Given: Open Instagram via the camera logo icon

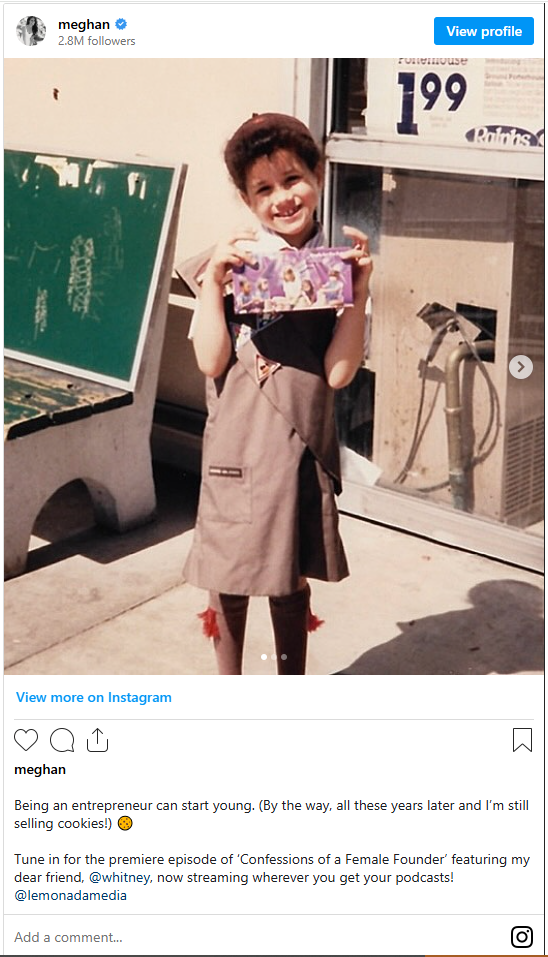Looking at the screenshot, I should point(522,936).
